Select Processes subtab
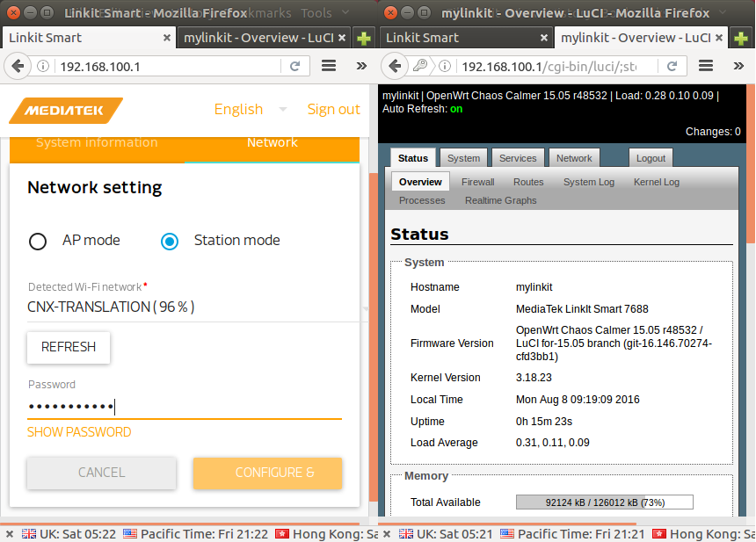 pos(422,200)
